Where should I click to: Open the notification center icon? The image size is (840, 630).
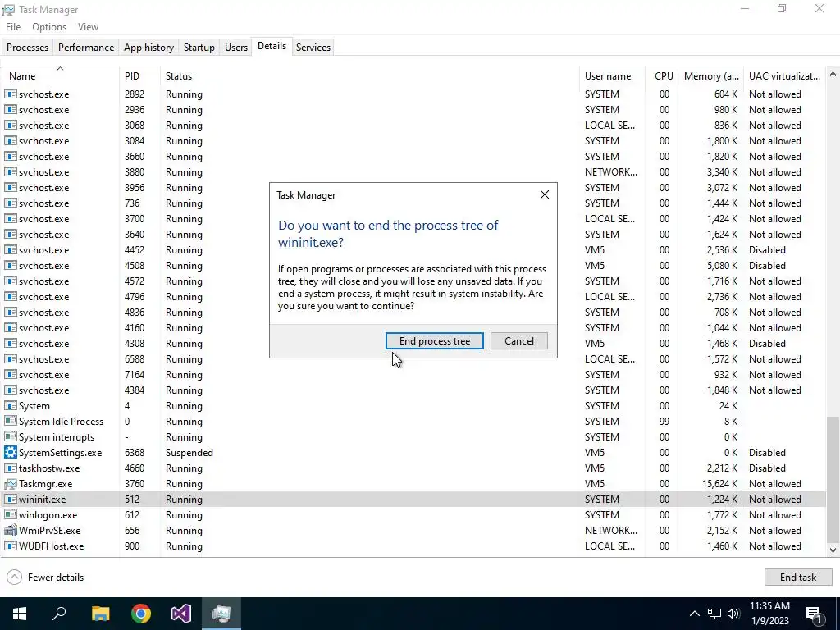pos(815,614)
